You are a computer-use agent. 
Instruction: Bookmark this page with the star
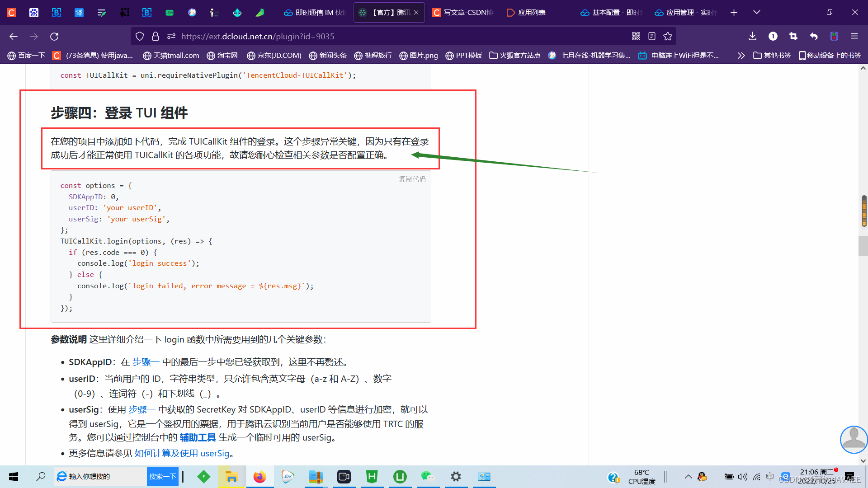coord(668,36)
